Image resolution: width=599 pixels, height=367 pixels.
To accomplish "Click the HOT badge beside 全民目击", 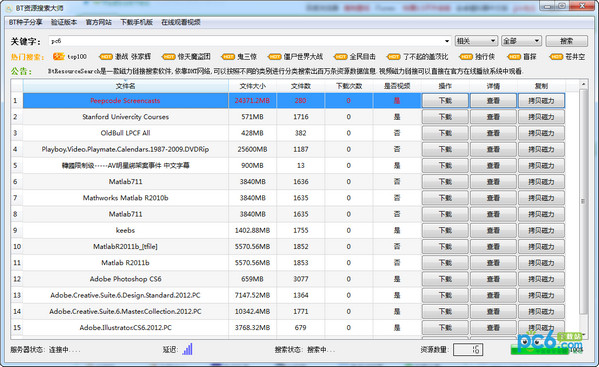I will [x=340, y=57].
